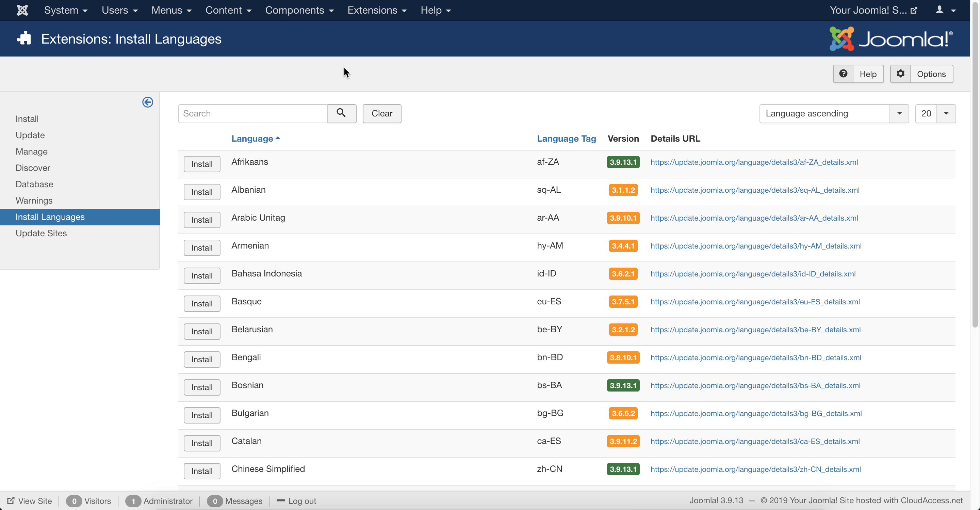Open the Catalan details XML link

point(755,442)
